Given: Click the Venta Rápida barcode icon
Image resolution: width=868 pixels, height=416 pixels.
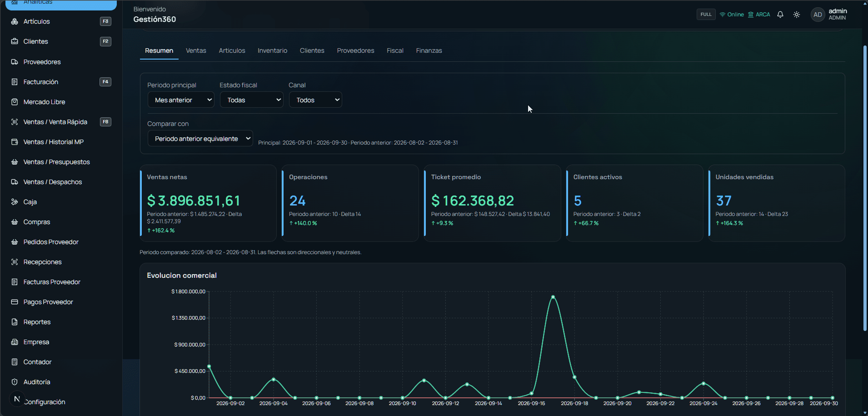Looking at the screenshot, I should point(15,122).
